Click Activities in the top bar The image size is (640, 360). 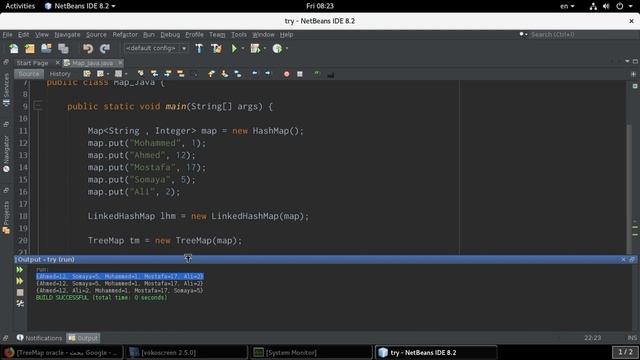tap(20, 6)
